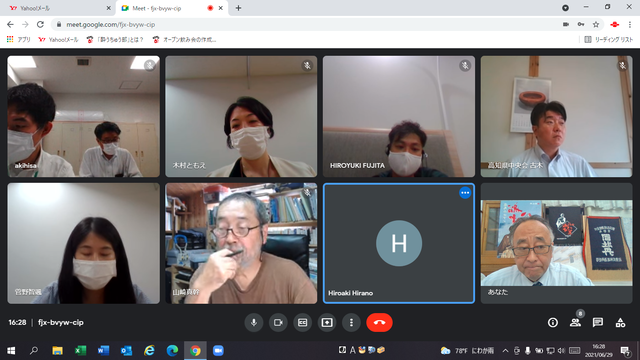Open meeting details info icon
The height and width of the screenshot is (360, 640).
[x=553, y=322]
